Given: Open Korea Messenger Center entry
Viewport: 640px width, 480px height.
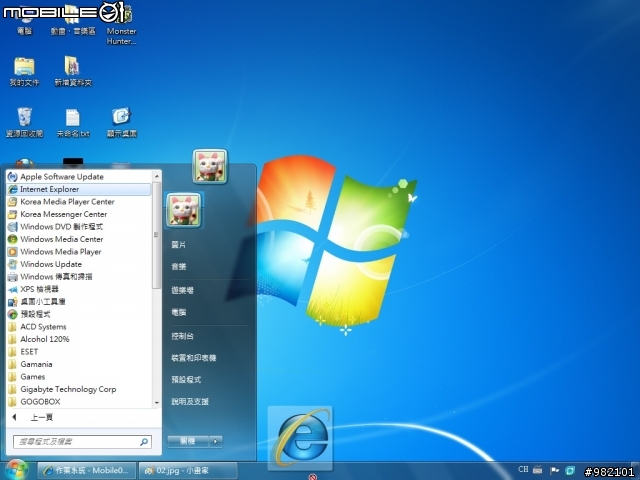Looking at the screenshot, I should click(x=78, y=214).
